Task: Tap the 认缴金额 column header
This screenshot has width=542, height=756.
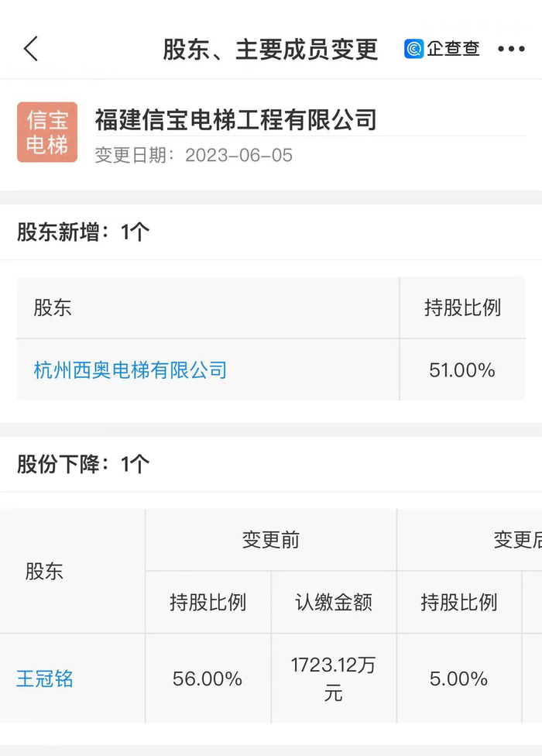Action: tap(334, 603)
